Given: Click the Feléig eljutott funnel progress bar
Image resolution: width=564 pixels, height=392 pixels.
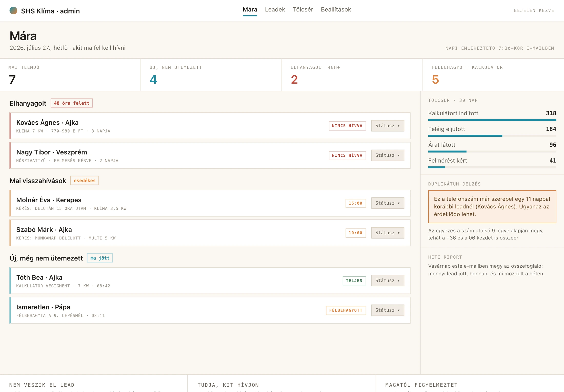Looking at the screenshot, I should tap(492, 136).
